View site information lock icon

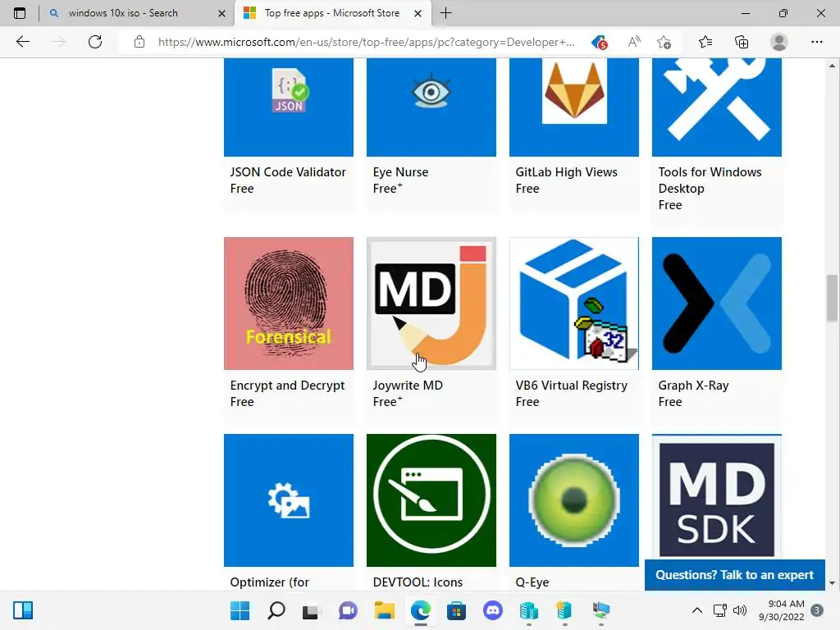(139, 42)
